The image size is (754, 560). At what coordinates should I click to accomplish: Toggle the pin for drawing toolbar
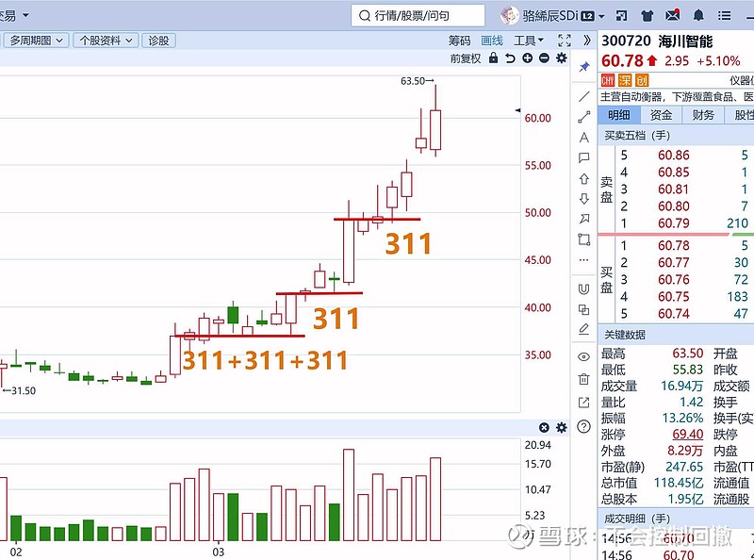coord(584,66)
